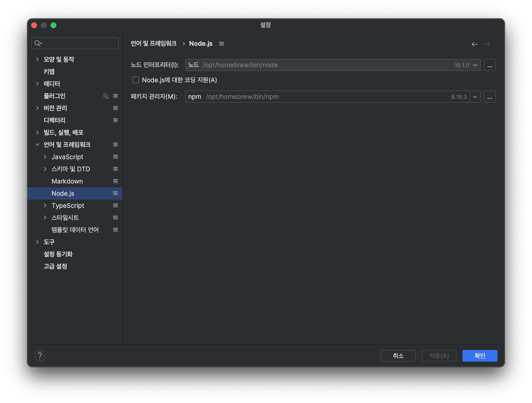Open the node interpreter 19.1.0 version dropdown
Screen dimensions: 532x403
pos(475,65)
